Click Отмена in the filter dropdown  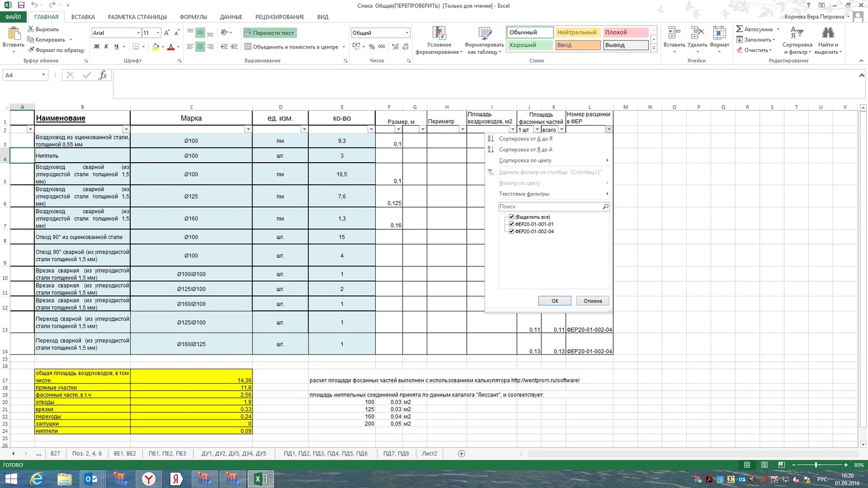point(593,301)
